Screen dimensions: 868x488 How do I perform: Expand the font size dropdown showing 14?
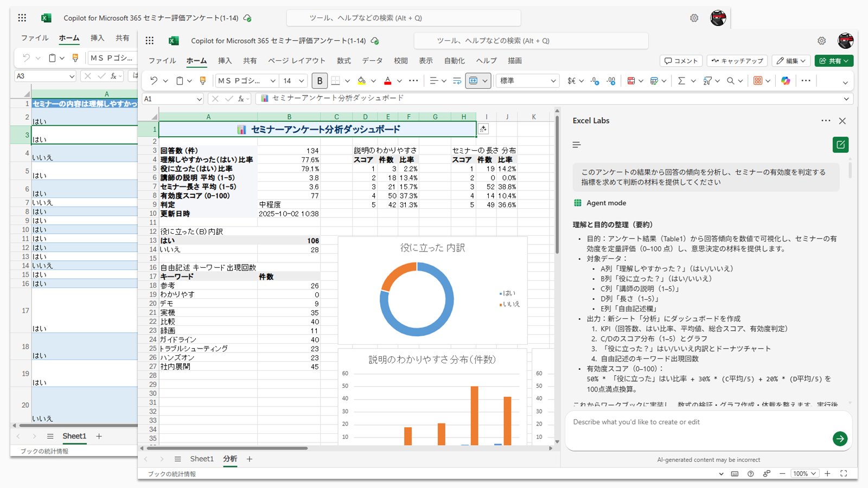[302, 81]
